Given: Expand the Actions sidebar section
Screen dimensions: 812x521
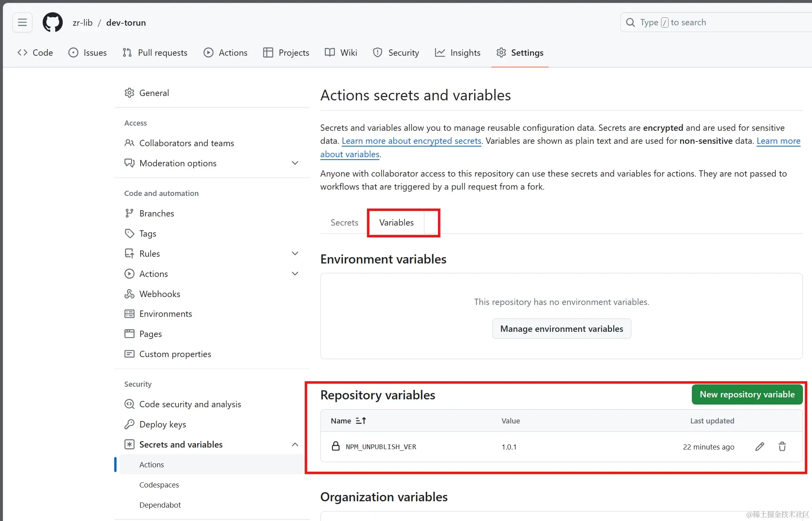Looking at the screenshot, I should click(x=295, y=274).
